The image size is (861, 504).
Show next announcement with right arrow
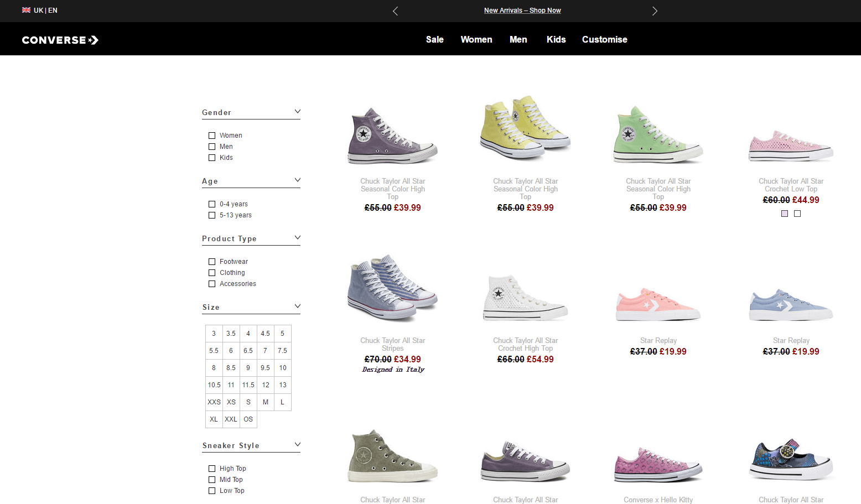[x=655, y=11]
